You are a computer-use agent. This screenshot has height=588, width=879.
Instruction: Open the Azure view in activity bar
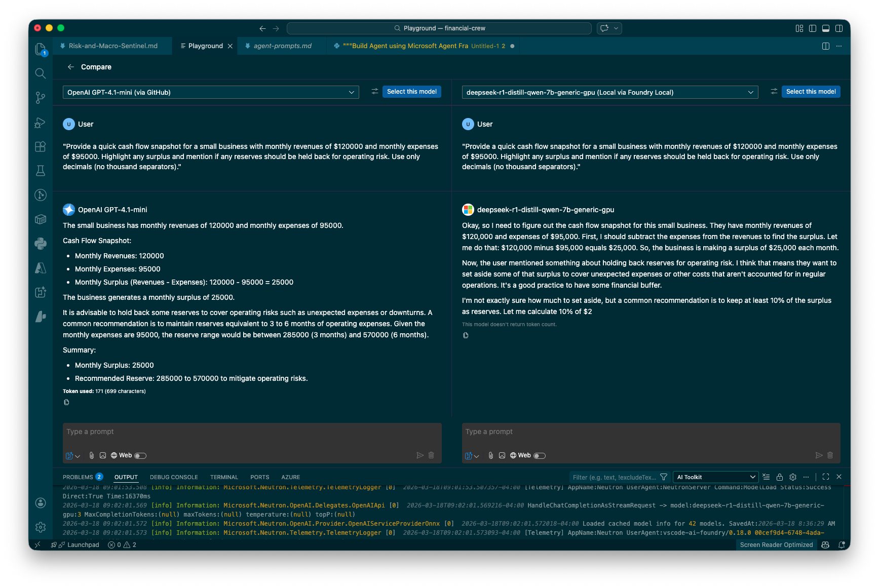41,268
